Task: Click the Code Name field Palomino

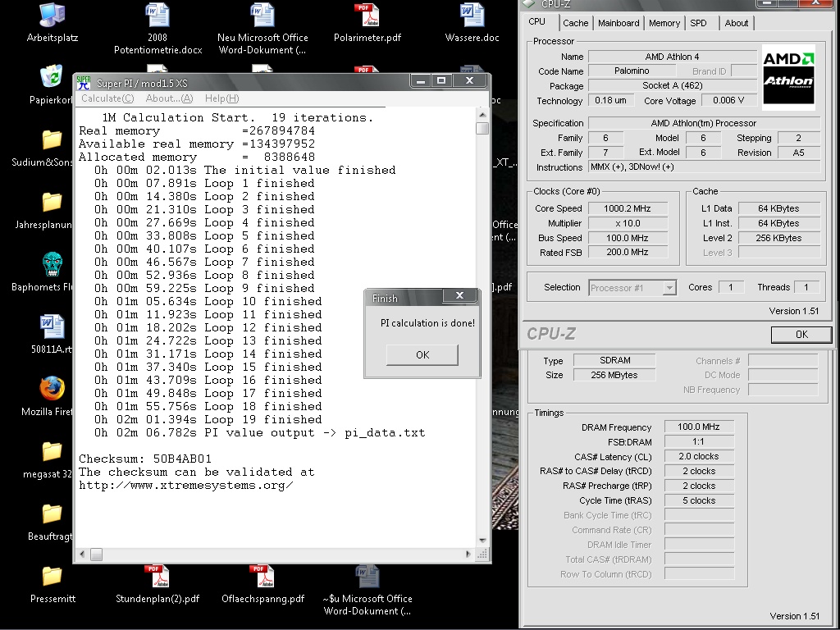Action: (632, 71)
